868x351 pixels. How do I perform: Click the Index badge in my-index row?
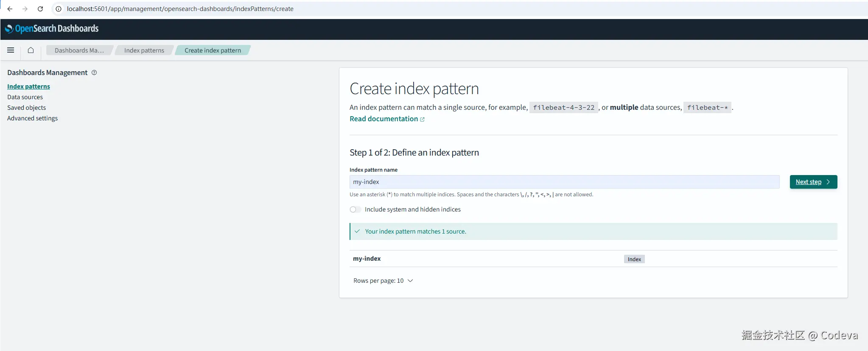pyautogui.click(x=634, y=259)
